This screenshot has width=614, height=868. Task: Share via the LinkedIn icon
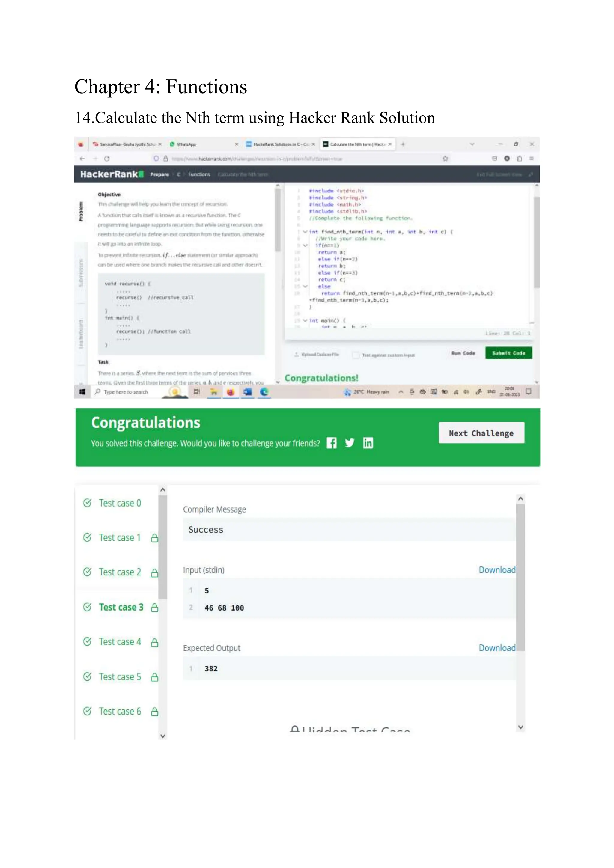point(368,443)
